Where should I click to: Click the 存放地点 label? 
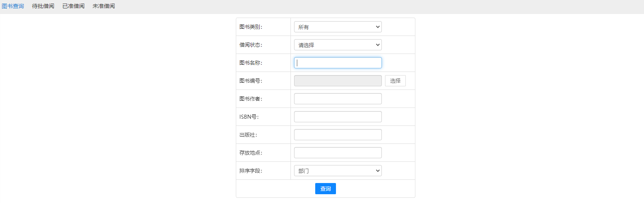[x=251, y=153]
